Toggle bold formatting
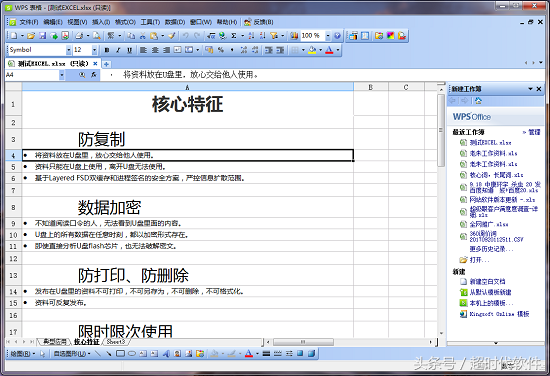 [107, 50]
